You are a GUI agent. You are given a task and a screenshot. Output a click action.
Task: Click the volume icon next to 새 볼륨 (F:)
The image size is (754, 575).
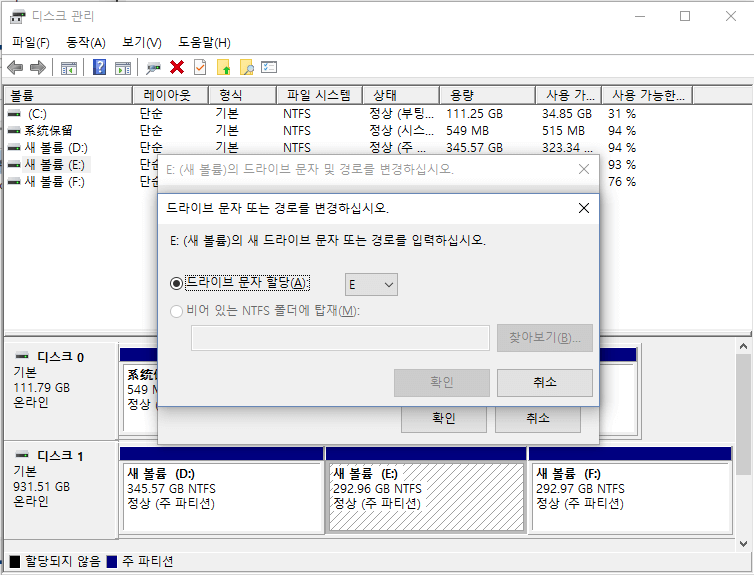[x=14, y=182]
